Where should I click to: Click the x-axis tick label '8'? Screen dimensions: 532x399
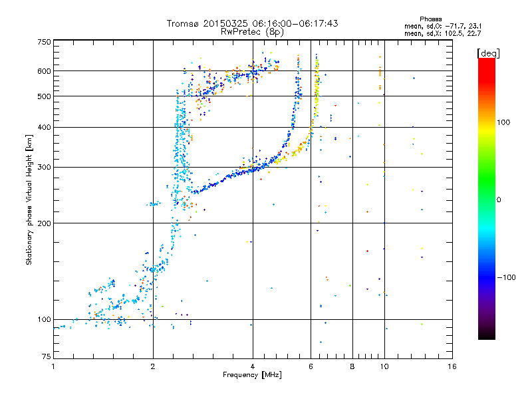pyautogui.click(x=352, y=366)
